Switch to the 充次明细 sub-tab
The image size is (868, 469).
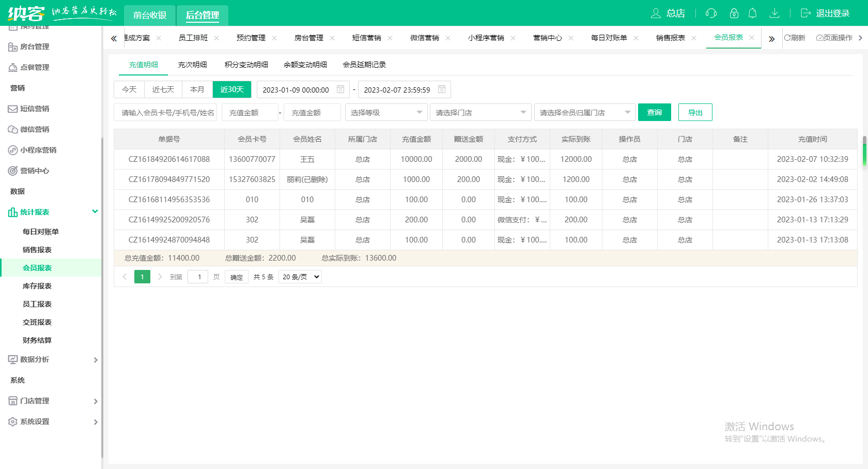(192, 65)
